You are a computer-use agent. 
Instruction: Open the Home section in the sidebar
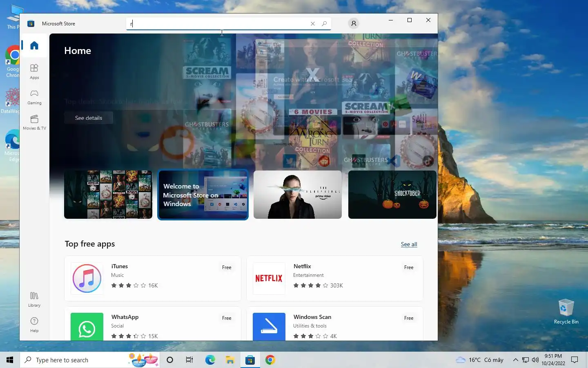click(34, 45)
